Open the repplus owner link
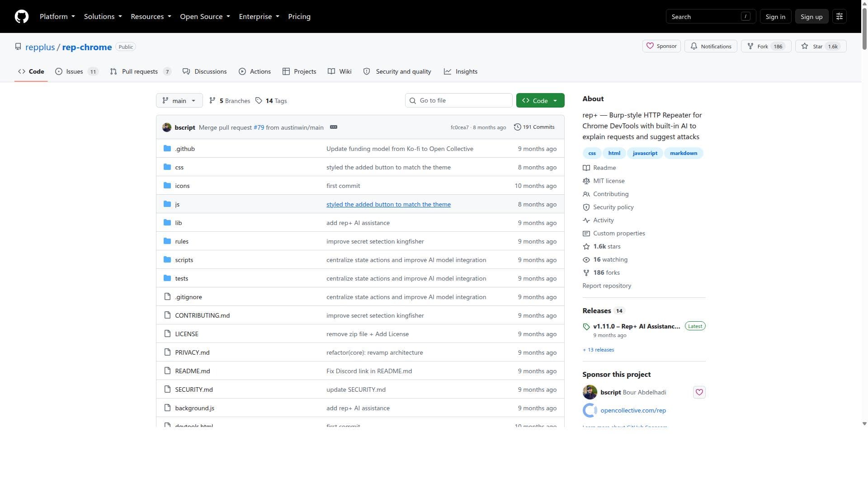The image size is (868, 488). tap(40, 47)
